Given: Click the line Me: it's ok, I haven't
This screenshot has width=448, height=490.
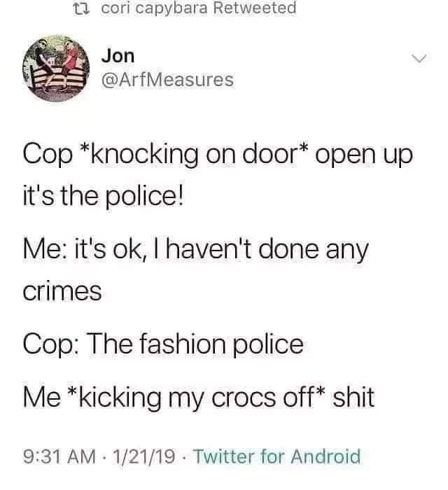Looking at the screenshot, I should tap(195, 250).
